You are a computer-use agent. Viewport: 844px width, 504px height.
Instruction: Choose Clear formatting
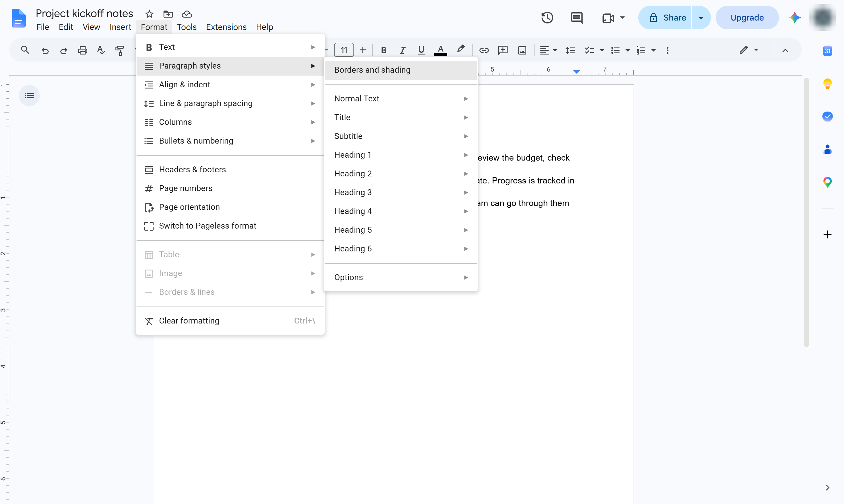click(x=230, y=321)
